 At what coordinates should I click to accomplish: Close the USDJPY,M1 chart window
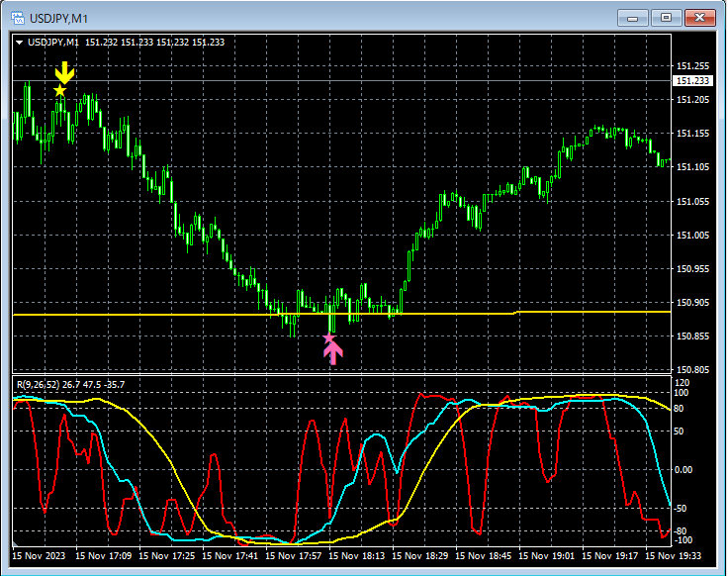pyautogui.click(x=699, y=18)
